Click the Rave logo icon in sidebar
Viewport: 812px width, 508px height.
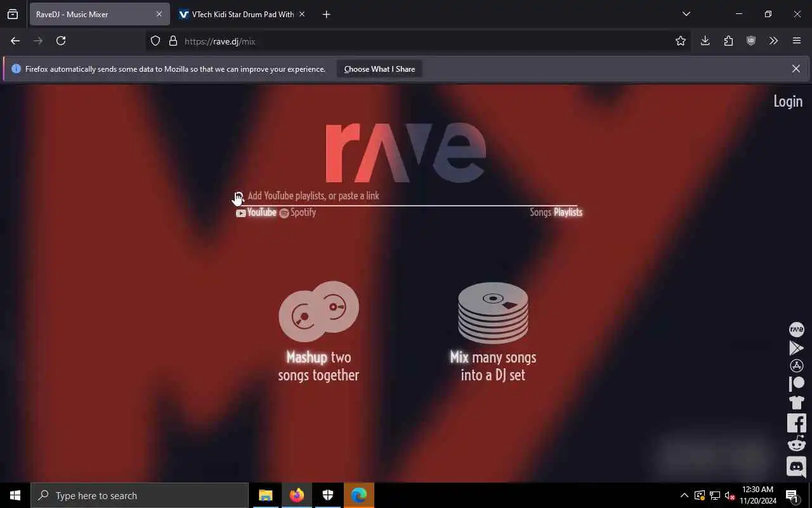(796, 330)
